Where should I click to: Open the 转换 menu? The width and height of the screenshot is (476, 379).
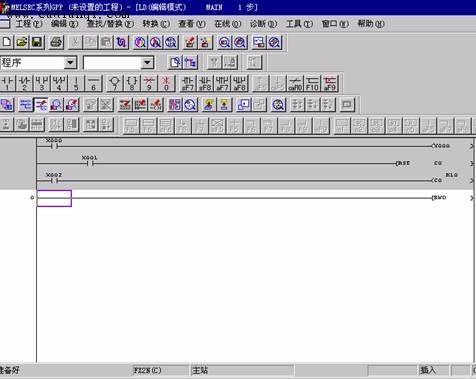click(x=156, y=24)
